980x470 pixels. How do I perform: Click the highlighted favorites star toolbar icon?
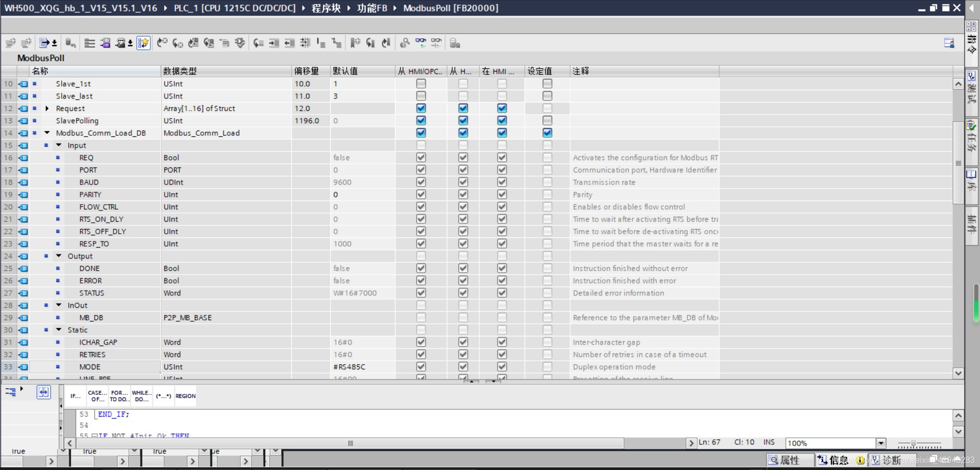point(144,43)
